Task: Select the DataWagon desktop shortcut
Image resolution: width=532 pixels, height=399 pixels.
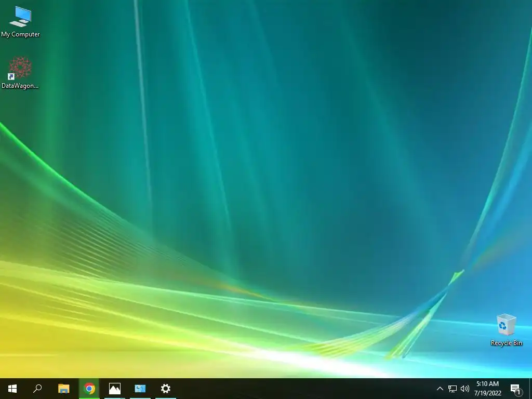Action: pyautogui.click(x=20, y=73)
